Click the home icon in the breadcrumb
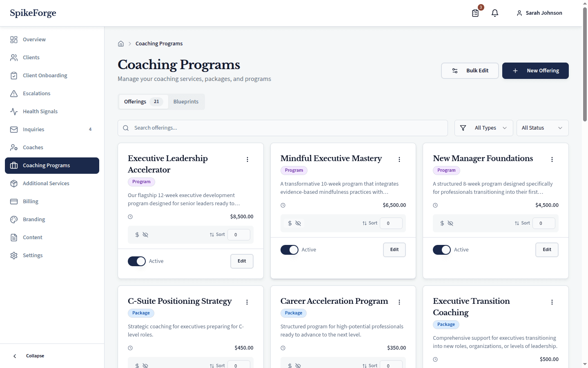This screenshot has height=368, width=588. 121,43
